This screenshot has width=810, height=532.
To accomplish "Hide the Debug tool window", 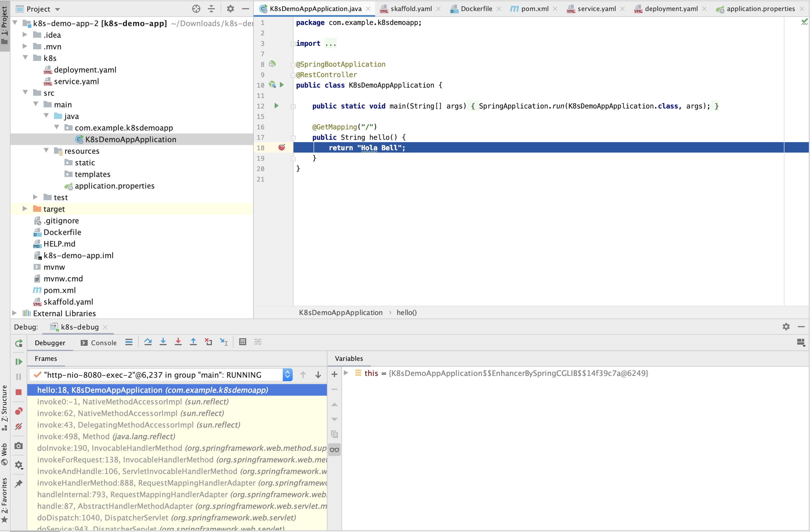I will coord(801,327).
